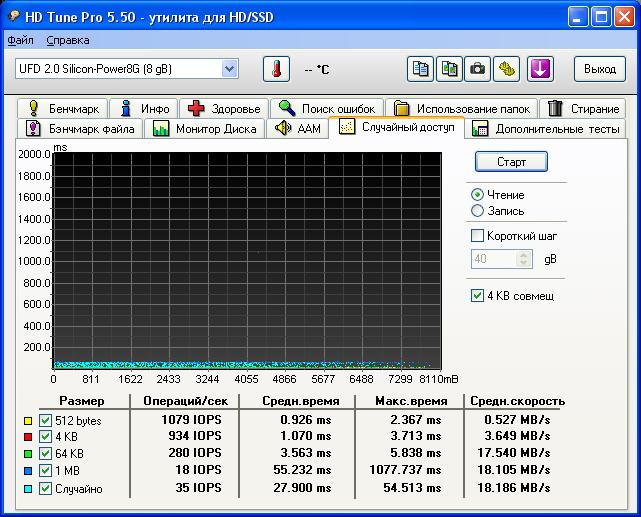Switch to Бэнчмарк файла tab
The height and width of the screenshot is (517, 641).
click(80, 129)
